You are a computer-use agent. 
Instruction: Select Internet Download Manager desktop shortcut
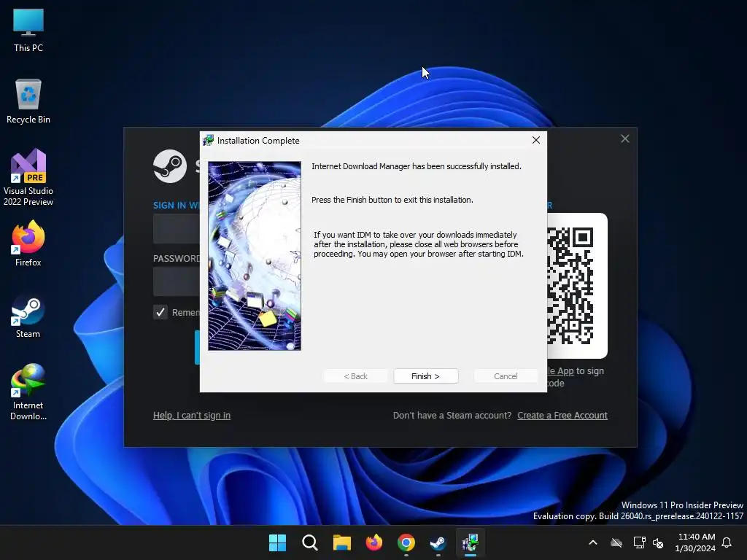(28, 392)
